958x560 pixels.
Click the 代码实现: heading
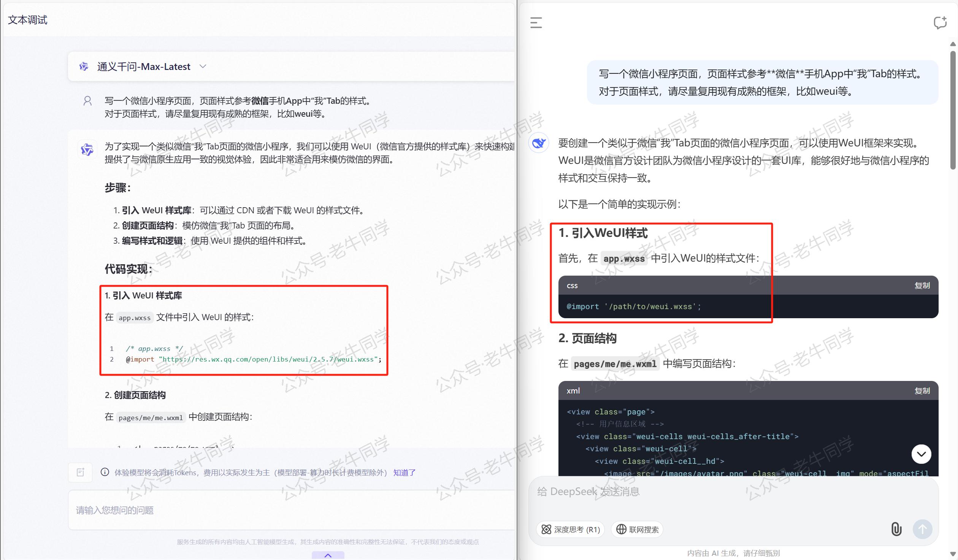click(128, 269)
